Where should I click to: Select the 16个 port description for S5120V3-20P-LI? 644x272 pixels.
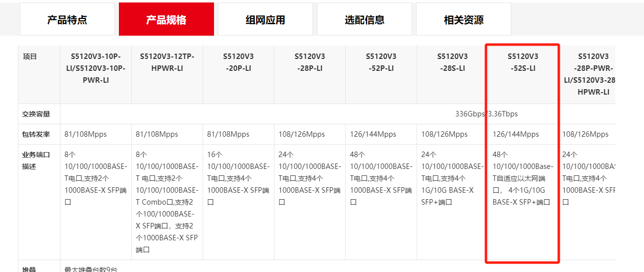[238, 178]
